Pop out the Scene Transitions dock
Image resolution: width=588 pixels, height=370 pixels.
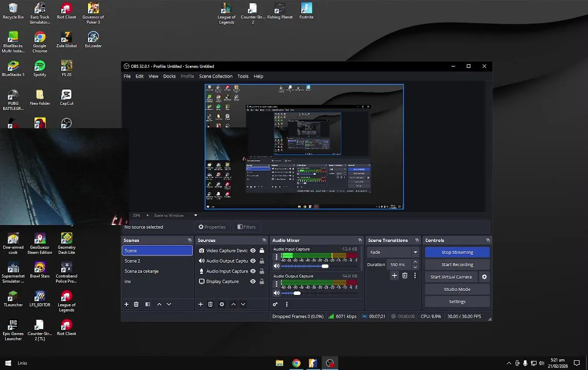(x=417, y=240)
